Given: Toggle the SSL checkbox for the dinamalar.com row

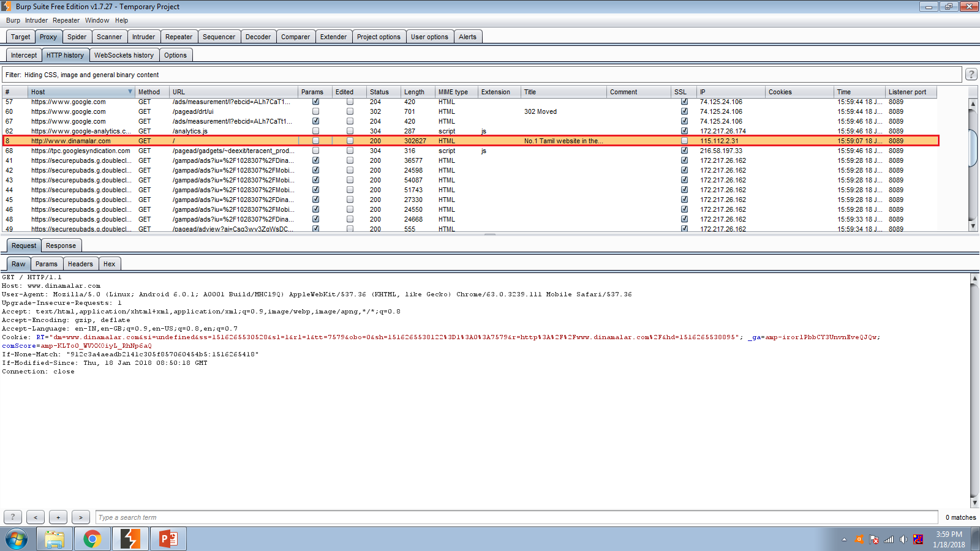Looking at the screenshot, I should pos(684,141).
